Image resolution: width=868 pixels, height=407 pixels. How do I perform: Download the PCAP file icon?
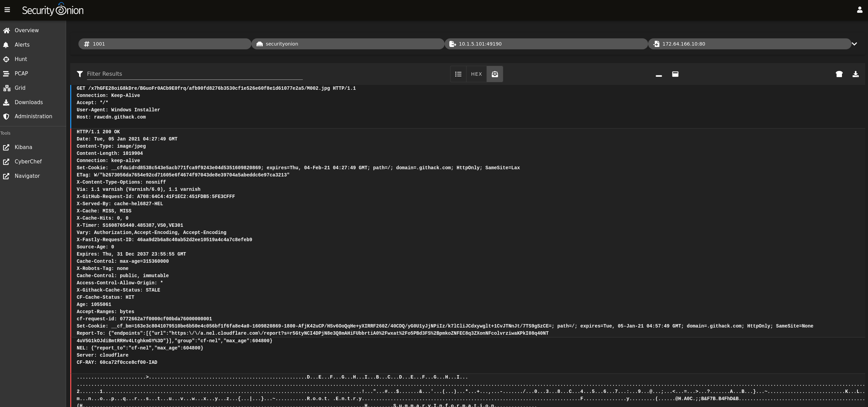pyautogui.click(x=855, y=74)
